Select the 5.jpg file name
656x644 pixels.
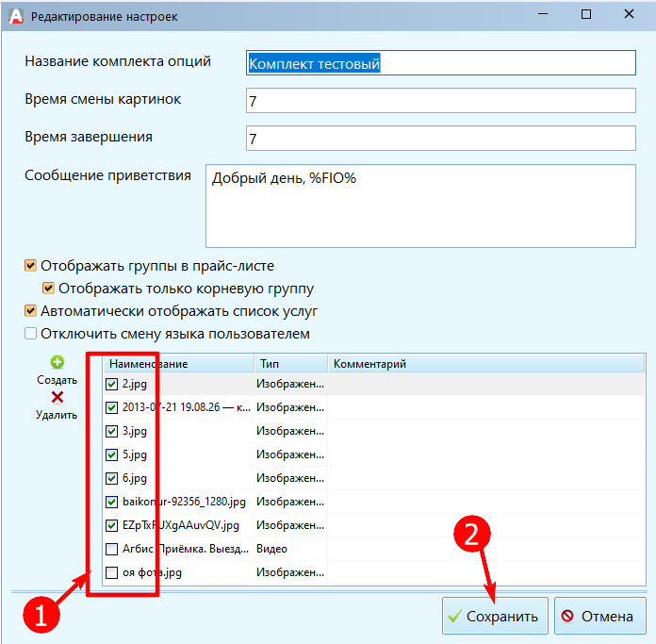[135, 454]
